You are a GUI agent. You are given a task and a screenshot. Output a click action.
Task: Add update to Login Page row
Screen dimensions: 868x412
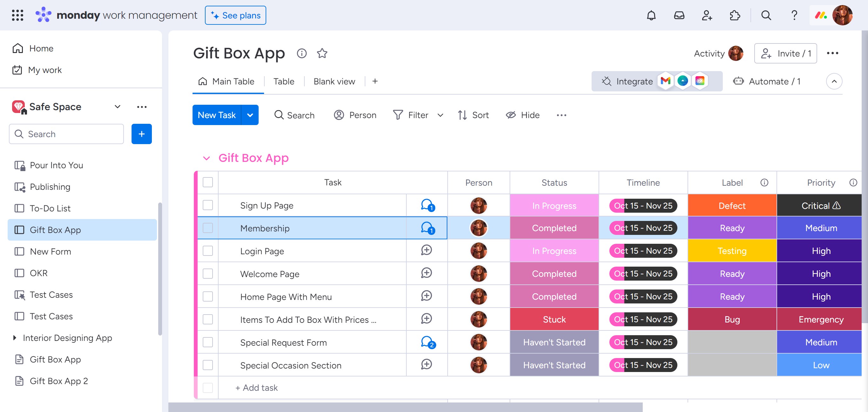coord(426,250)
